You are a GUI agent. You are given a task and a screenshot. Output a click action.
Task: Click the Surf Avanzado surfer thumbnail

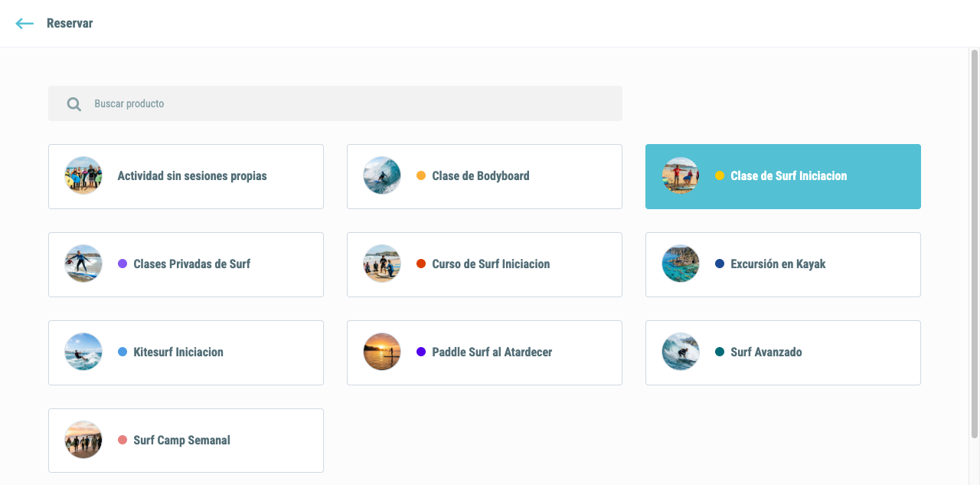click(680, 352)
